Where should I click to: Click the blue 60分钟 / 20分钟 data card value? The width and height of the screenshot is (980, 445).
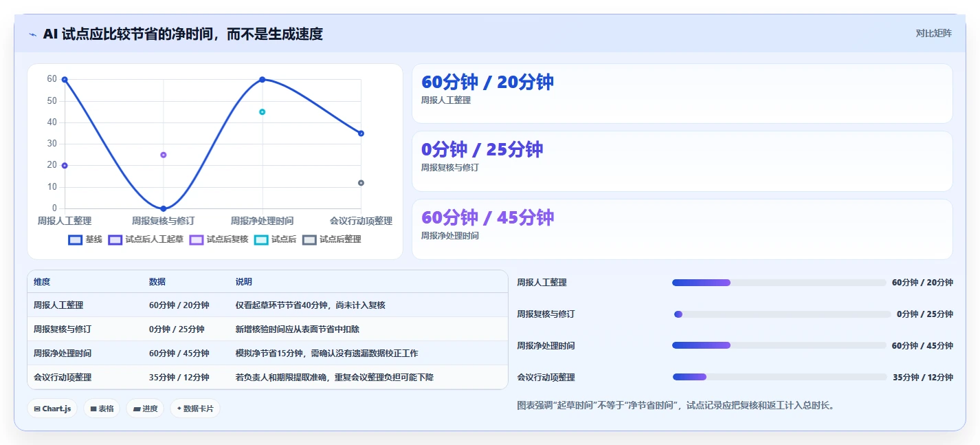pyautogui.click(x=487, y=82)
